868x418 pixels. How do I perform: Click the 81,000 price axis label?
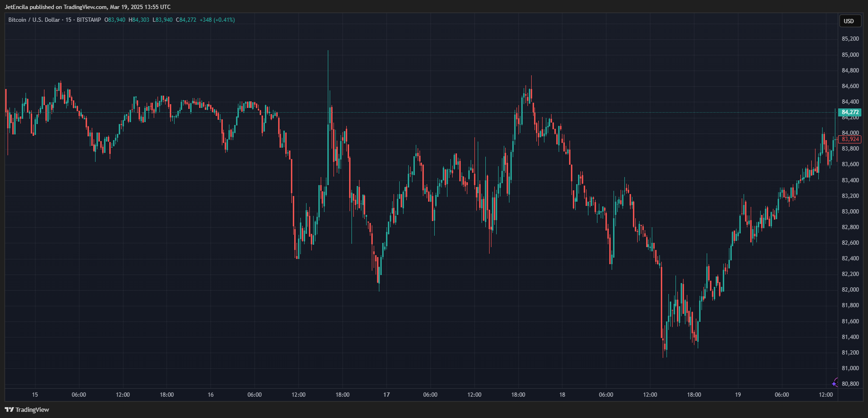pyautogui.click(x=850, y=368)
